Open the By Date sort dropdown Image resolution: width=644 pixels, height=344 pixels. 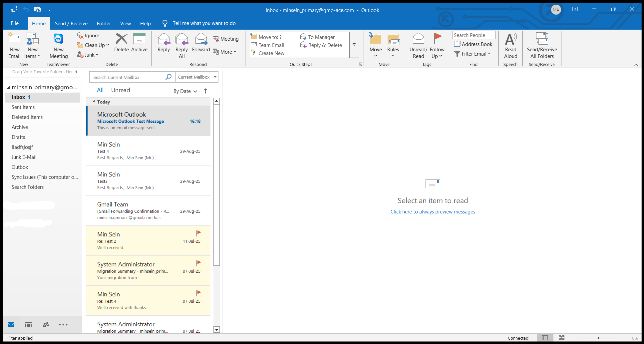(185, 91)
